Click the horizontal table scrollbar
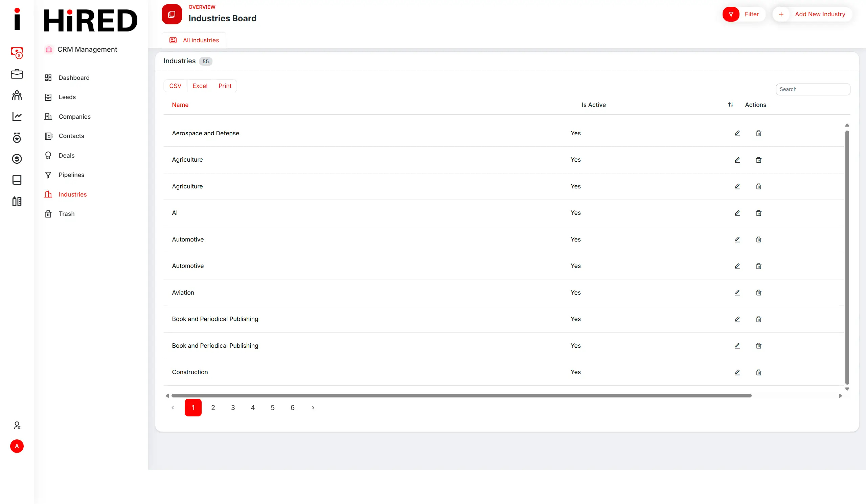The image size is (866, 504). click(x=461, y=396)
